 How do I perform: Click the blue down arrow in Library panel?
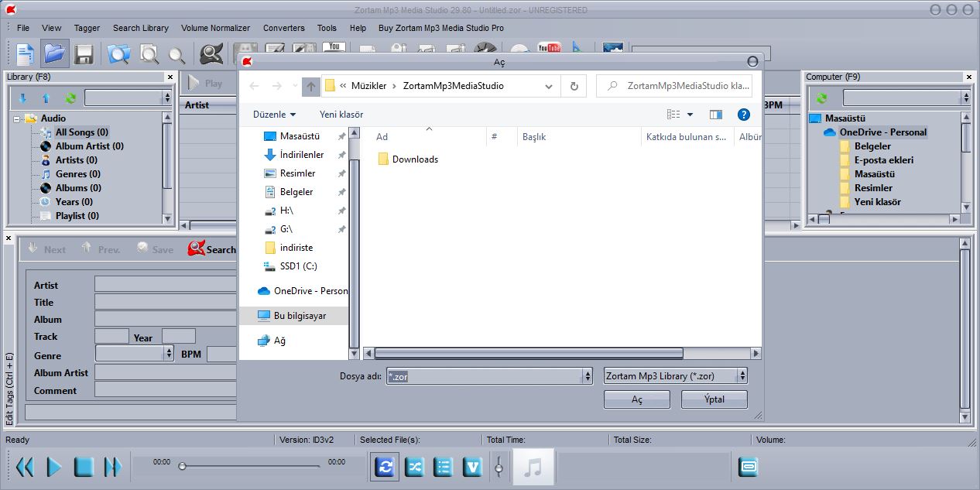point(22,98)
